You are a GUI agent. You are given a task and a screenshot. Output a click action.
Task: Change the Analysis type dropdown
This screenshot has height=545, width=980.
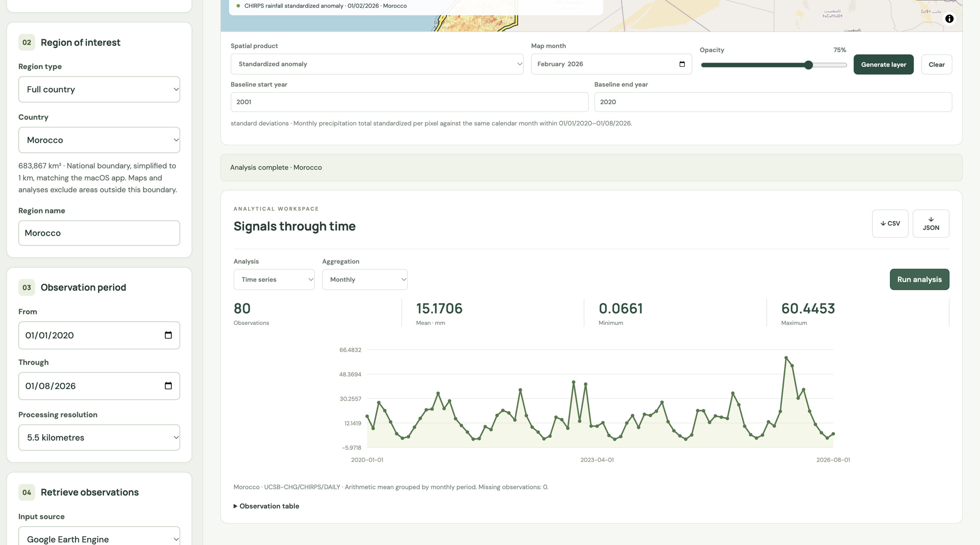pos(274,279)
